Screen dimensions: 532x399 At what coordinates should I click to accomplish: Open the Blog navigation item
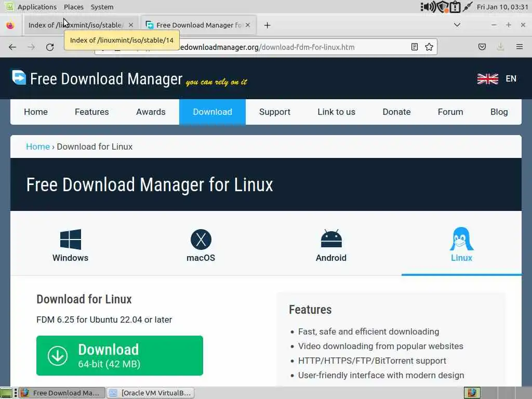[499, 112]
